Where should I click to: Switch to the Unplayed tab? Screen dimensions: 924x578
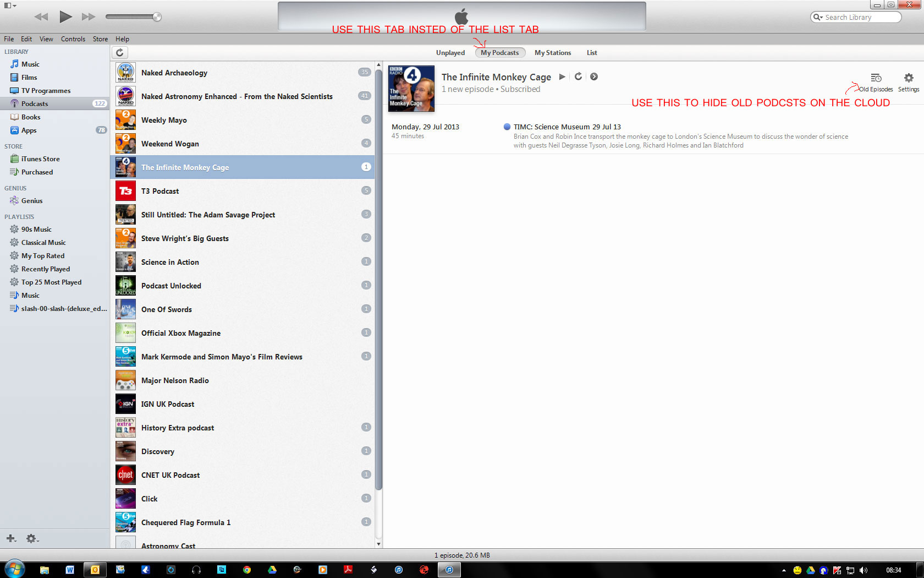[450, 53]
